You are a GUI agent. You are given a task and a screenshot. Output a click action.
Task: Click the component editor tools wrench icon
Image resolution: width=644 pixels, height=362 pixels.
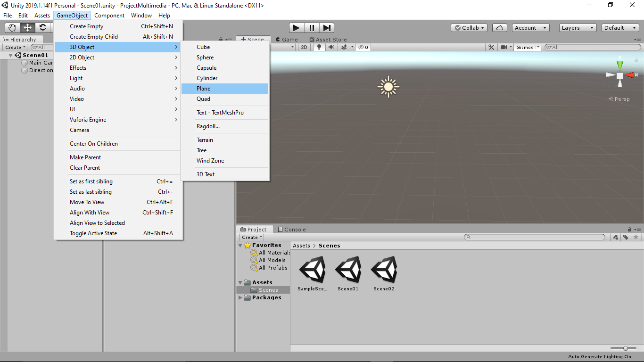491,47
